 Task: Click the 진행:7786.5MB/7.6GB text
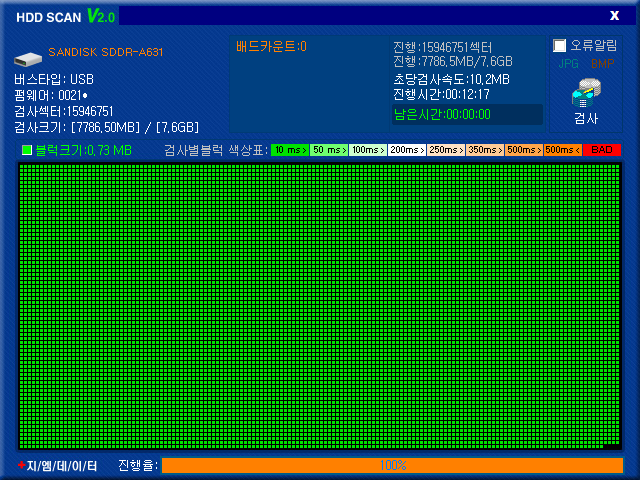tap(453, 62)
